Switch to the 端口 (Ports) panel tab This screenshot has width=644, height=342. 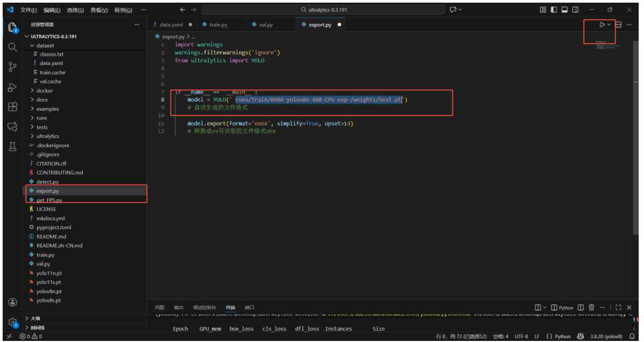[x=249, y=307]
